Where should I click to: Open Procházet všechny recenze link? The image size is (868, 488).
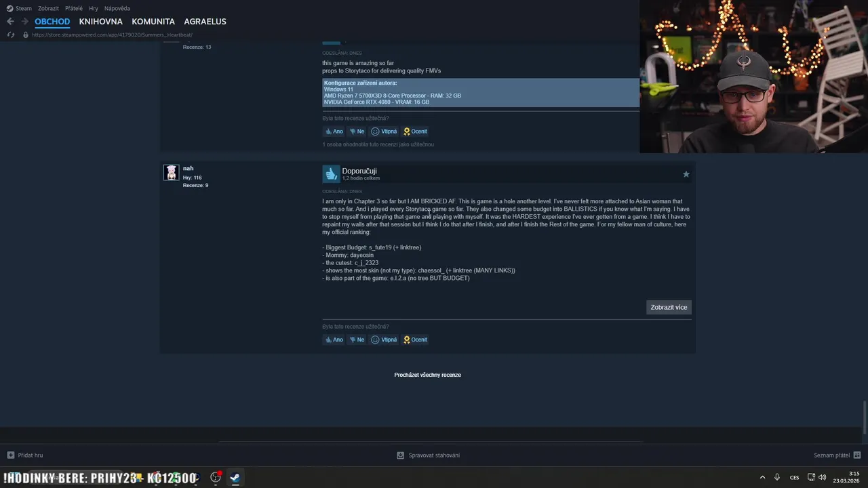(427, 375)
